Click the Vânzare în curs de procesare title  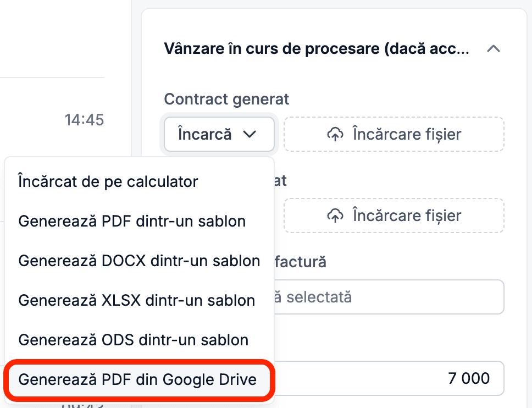point(317,49)
